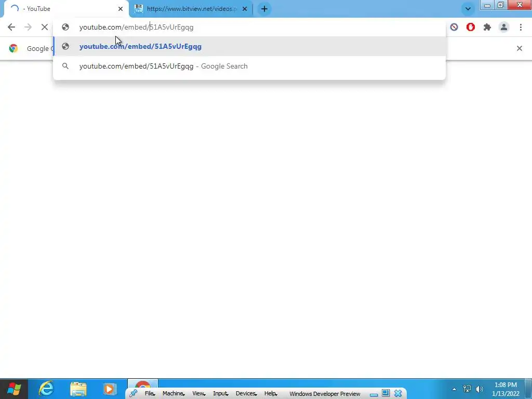Open the Extensions puzzle menu
This screenshot has width=532, height=399.
(x=487, y=27)
